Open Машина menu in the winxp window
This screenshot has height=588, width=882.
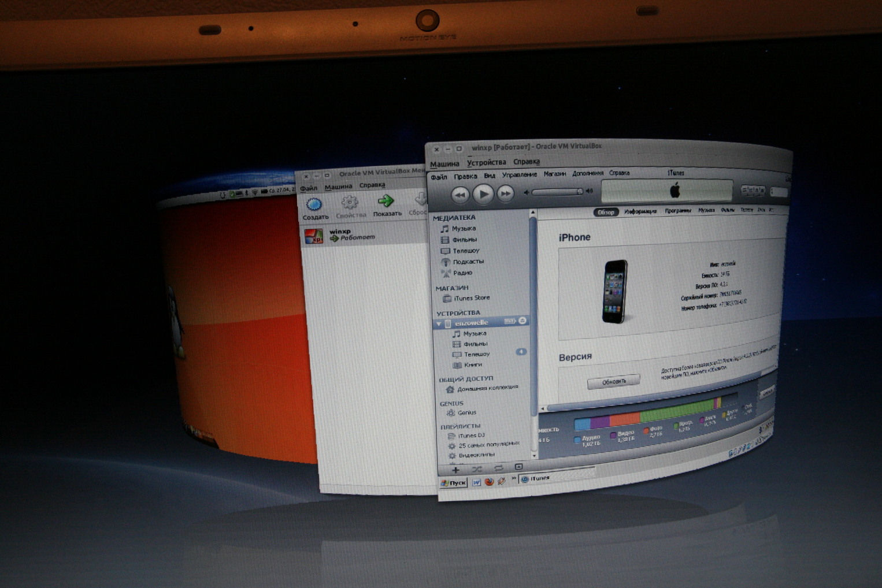coord(444,164)
